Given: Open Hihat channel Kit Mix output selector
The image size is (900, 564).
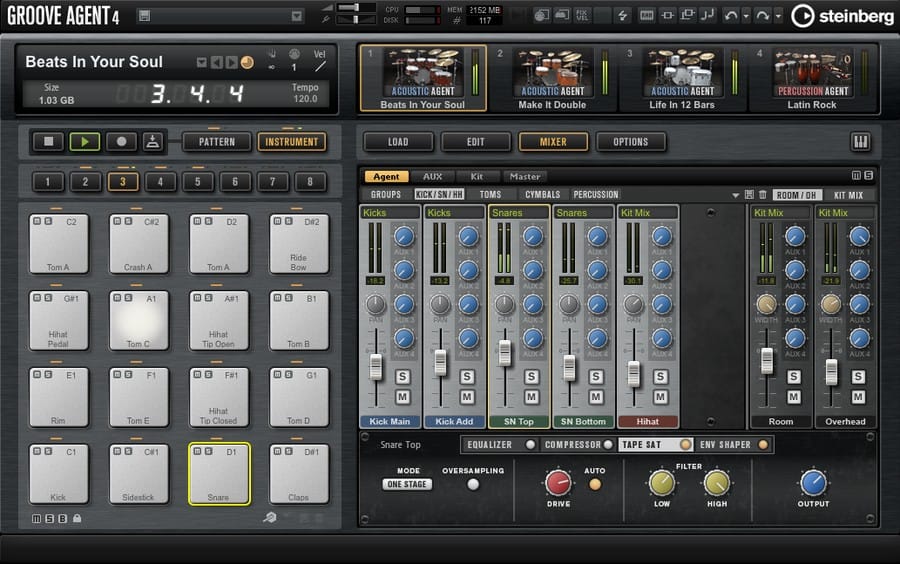Looking at the screenshot, I should [648, 213].
